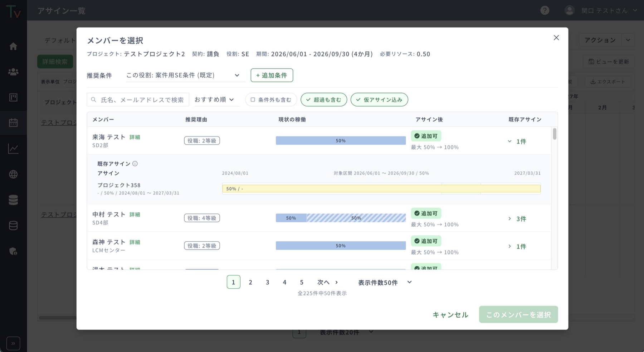This screenshot has height=352, width=644.
Task: Focus the name or email search field
Action: (138, 100)
